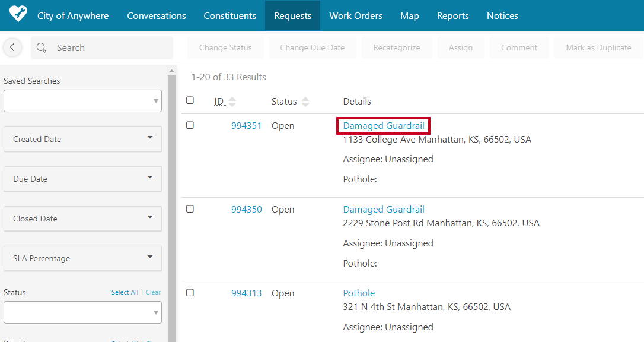Go to City of Anywhere home

(73, 15)
